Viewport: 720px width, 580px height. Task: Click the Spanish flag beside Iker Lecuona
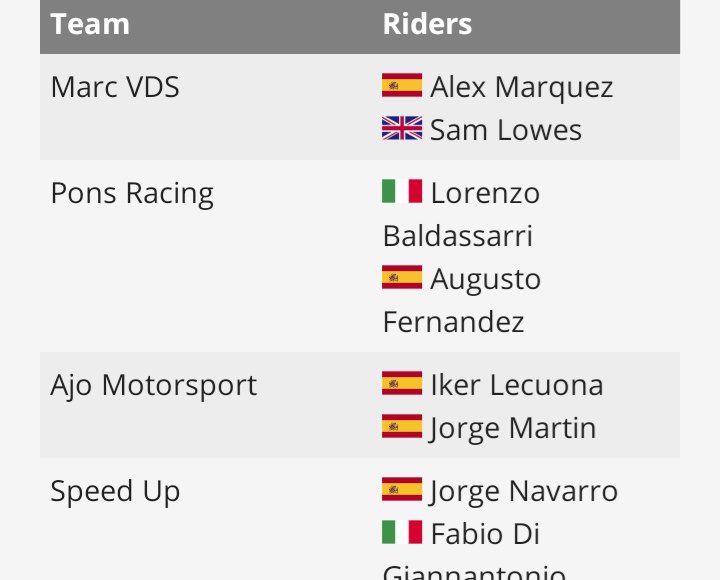pyautogui.click(x=401, y=383)
